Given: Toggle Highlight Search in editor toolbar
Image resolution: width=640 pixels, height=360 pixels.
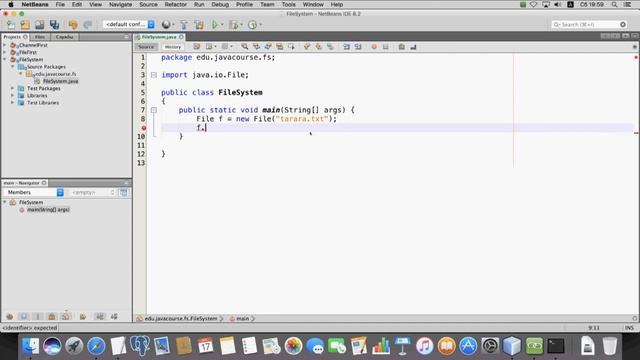Looking at the screenshot, I should coord(280,47).
